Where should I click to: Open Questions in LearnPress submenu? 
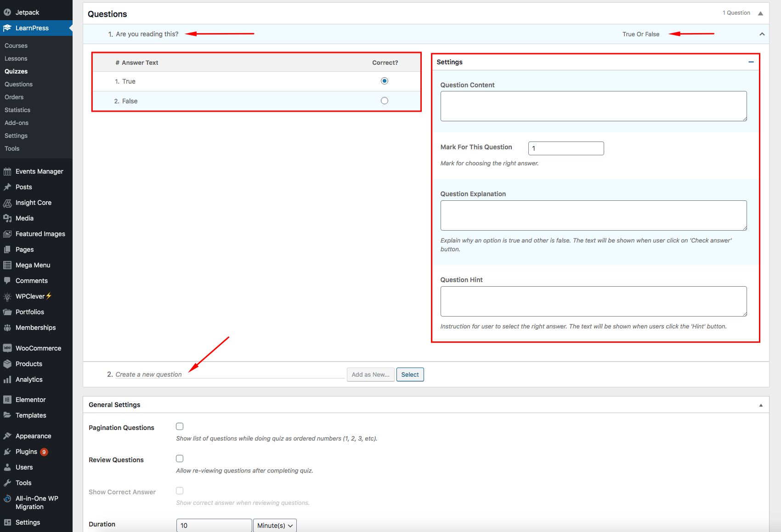[19, 84]
